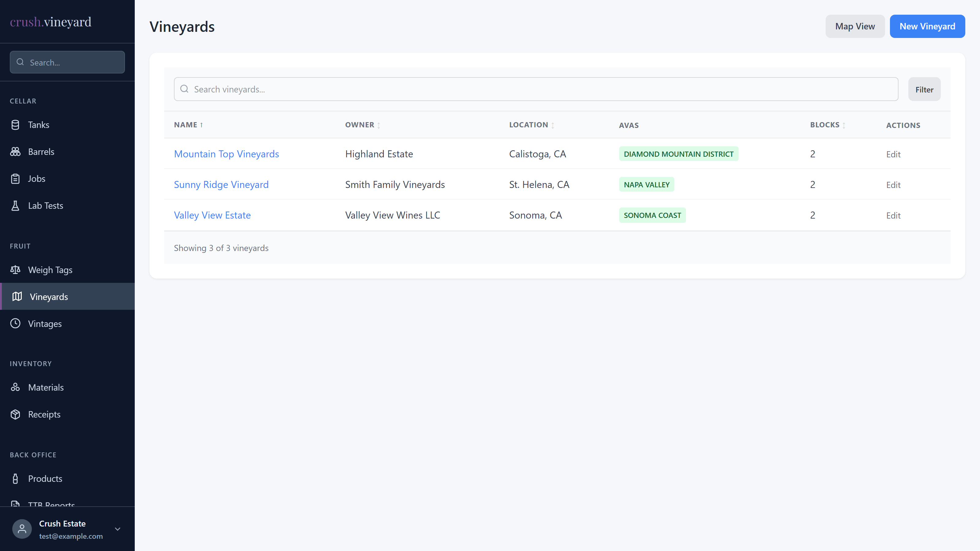Open Valley View Estate link
980x551 pixels.
pyautogui.click(x=212, y=215)
